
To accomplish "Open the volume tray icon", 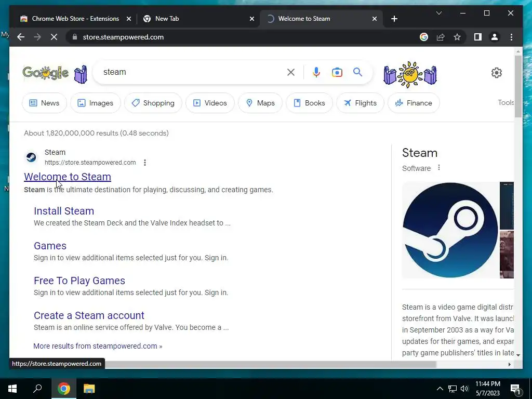I will point(464,389).
